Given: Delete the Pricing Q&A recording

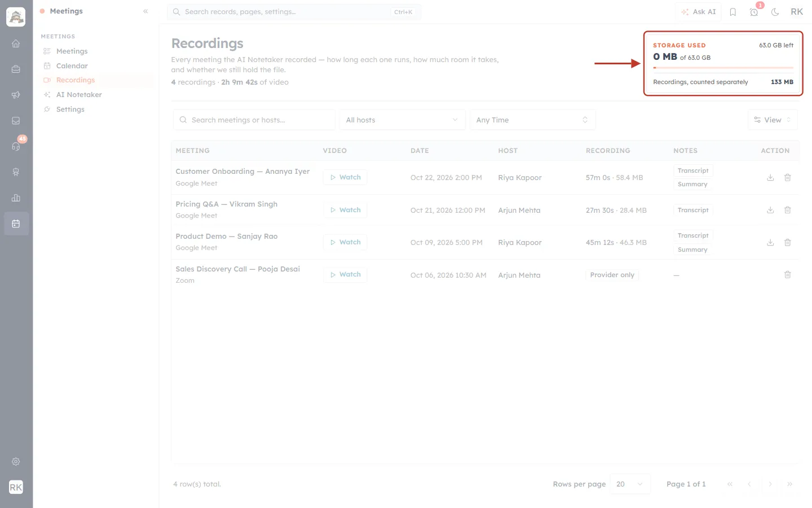Looking at the screenshot, I should 788,210.
